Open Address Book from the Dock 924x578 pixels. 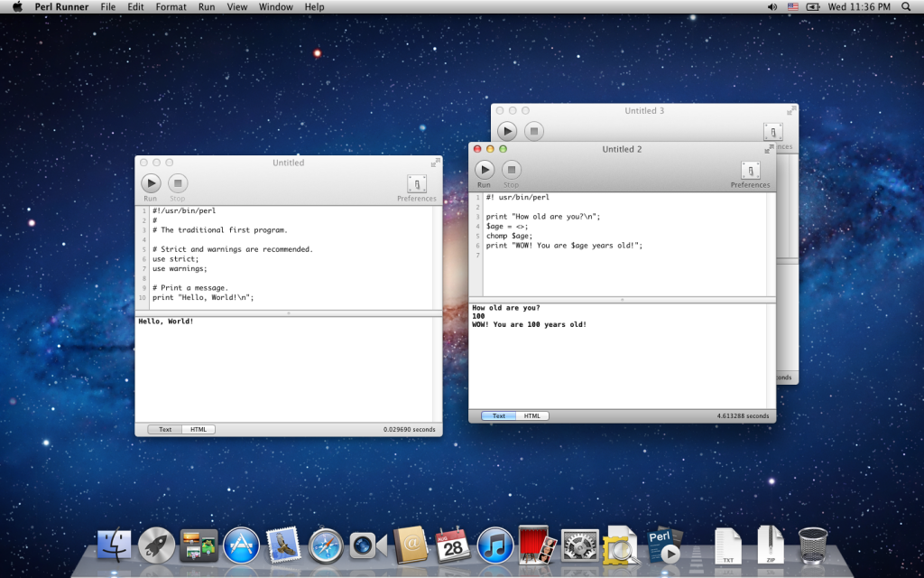coord(411,545)
